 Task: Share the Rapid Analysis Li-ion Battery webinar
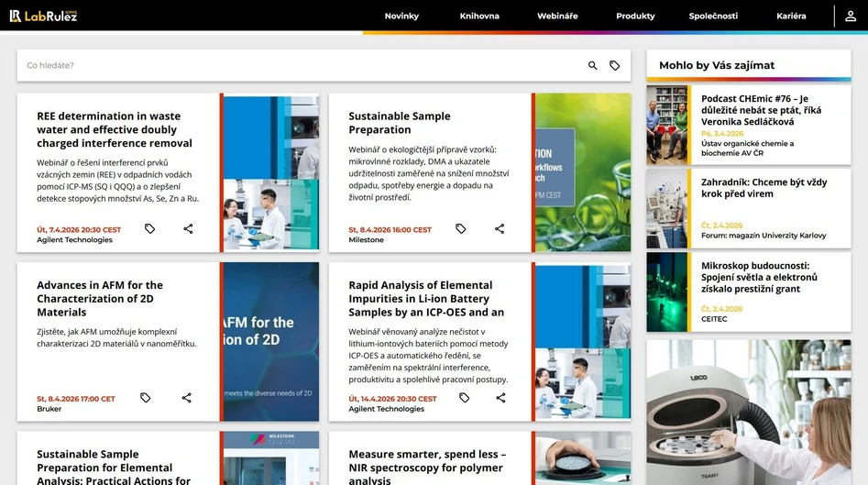tap(500, 398)
